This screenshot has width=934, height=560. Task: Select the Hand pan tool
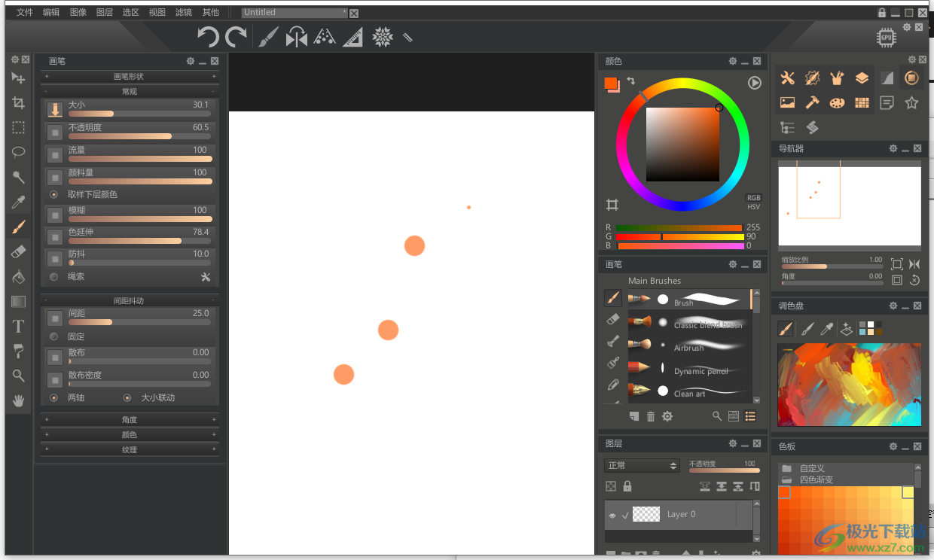coord(19,400)
